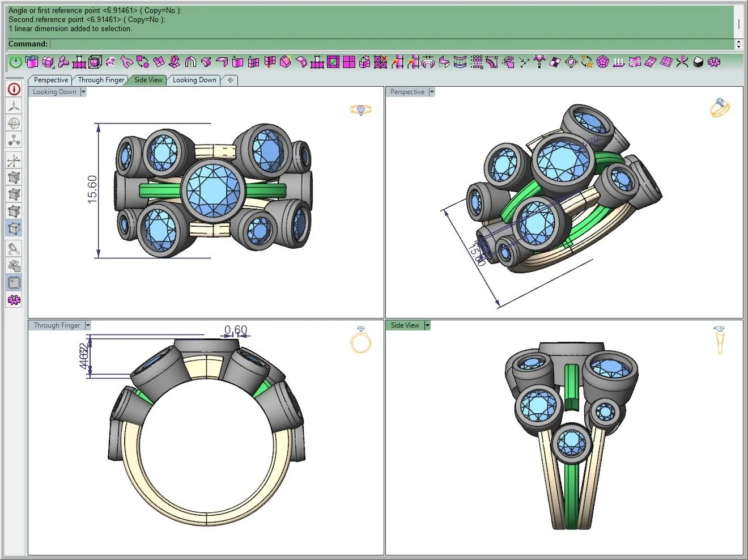Screen dimensions: 748x560
Task: Click the ring top-view icon in Looking Down viewport
Action: 360,109
